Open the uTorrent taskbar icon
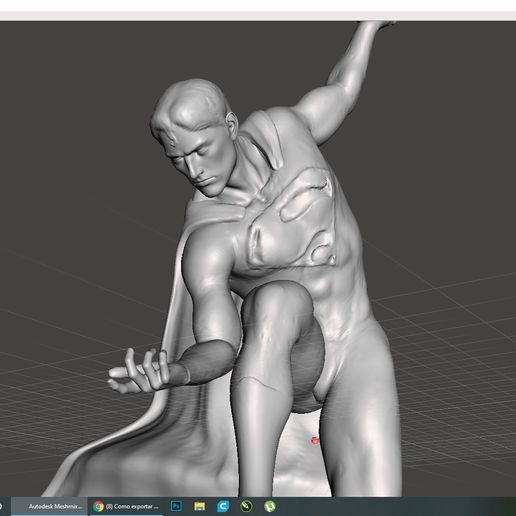Image resolution: width=516 pixels, height=516 pixels. tap(270, 506)
